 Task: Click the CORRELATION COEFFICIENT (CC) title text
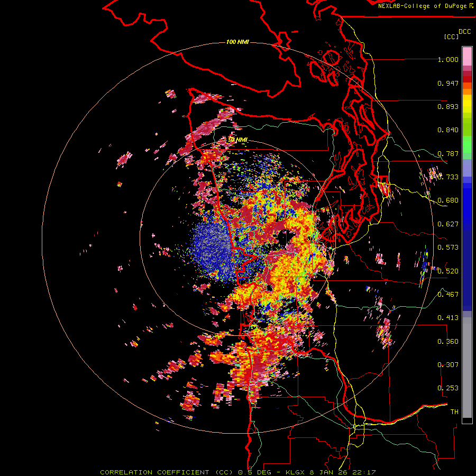coord(166,472)
